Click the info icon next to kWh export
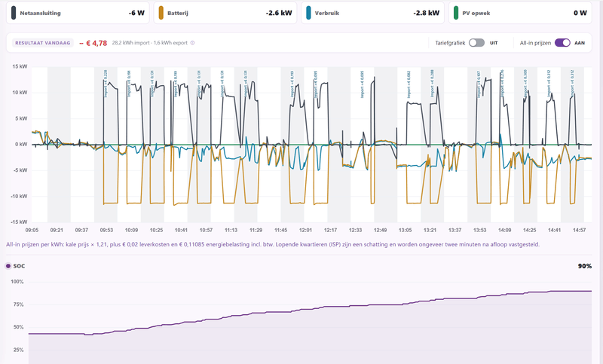This screenshot has width=603, height=364. [193, 43]
